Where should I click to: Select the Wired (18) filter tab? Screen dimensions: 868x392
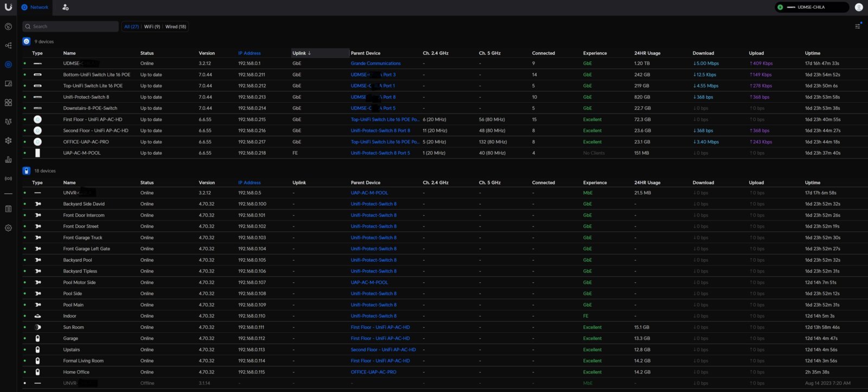176,27
